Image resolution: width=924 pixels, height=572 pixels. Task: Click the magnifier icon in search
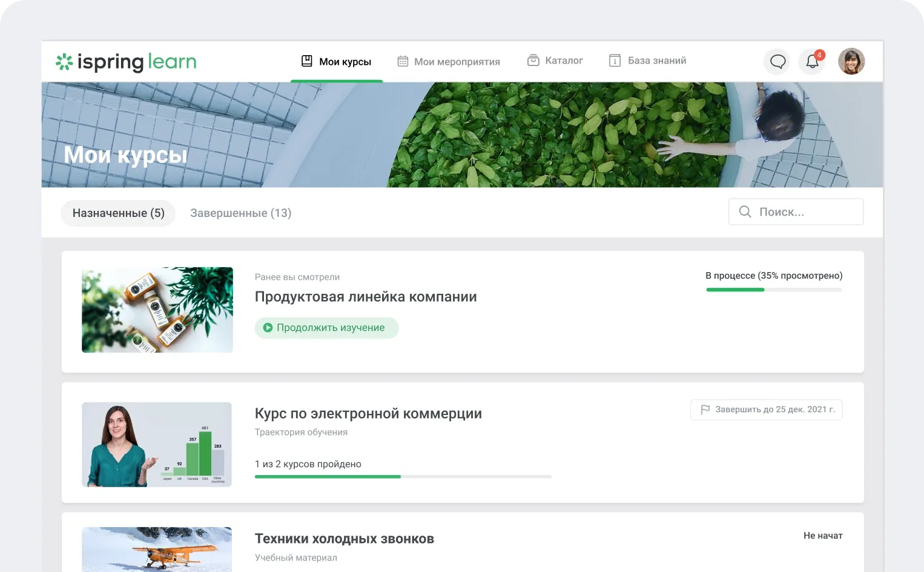pyautogui.click(x=745, y=212)
